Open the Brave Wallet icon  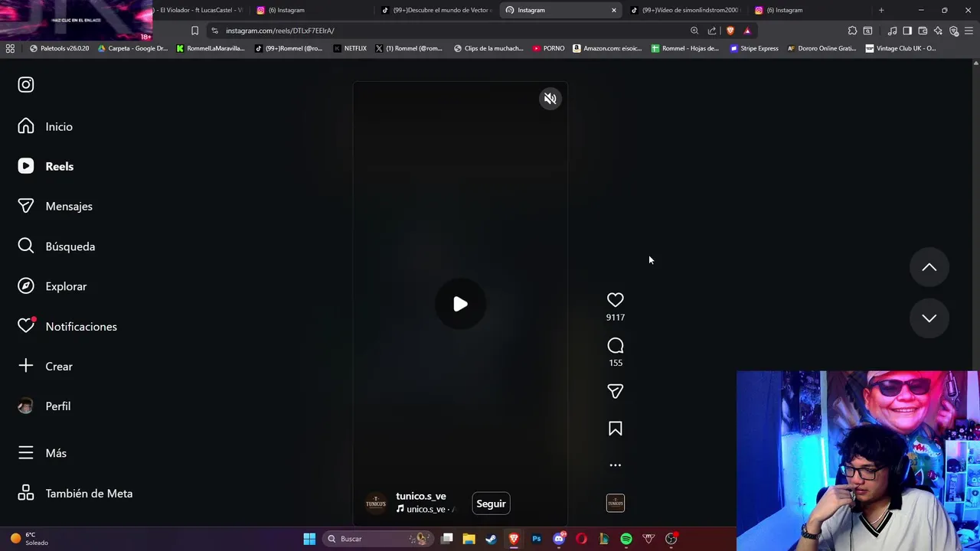(x=923, y=31)
